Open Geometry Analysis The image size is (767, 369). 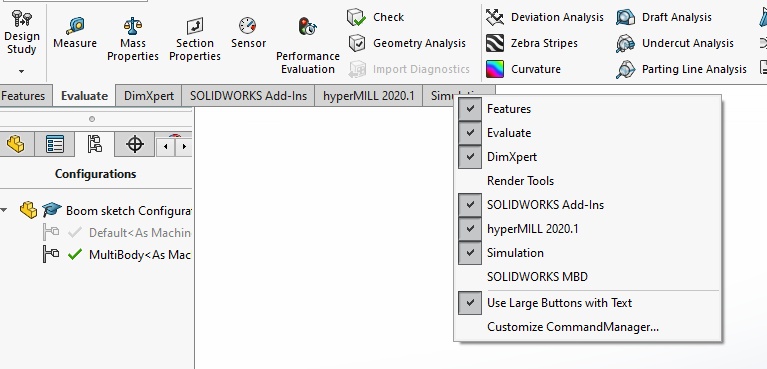[407, 43]
